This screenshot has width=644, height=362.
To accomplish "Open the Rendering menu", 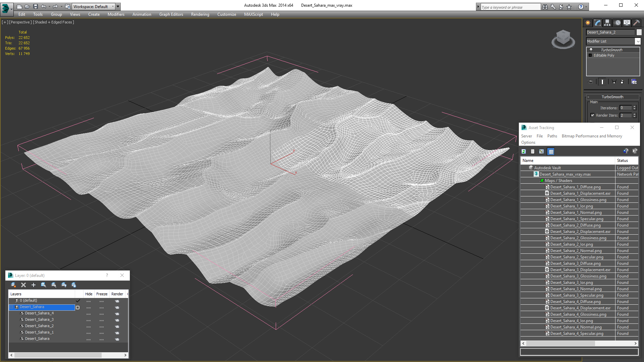I will click(200, 14).
